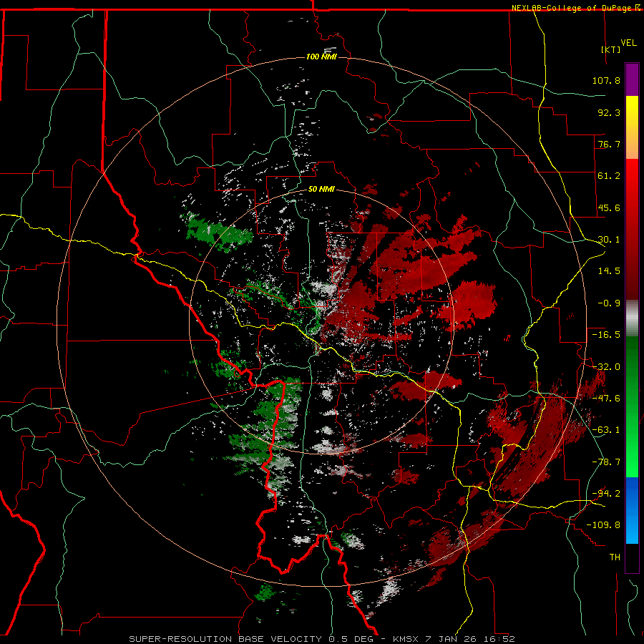Pick the gray near-zero segment of color bar
This screenshot has width=644, height=644.
632,318
